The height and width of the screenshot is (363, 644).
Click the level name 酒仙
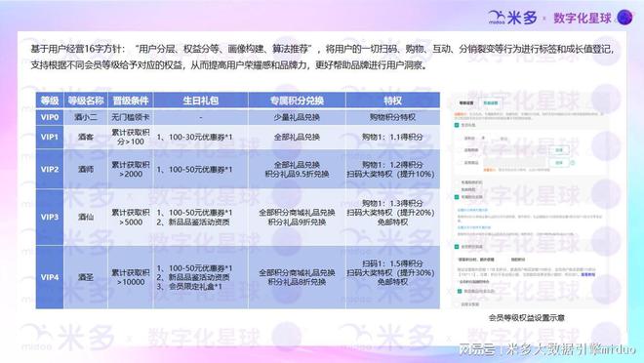coord(86,217)
